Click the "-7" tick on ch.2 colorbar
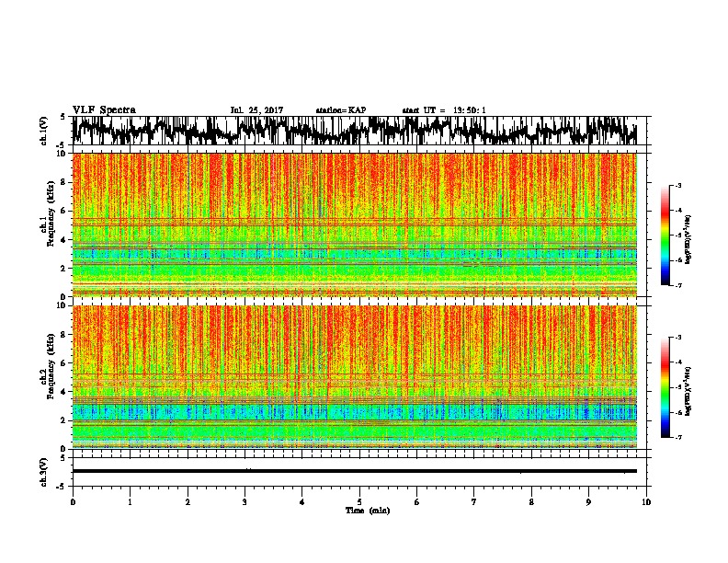Image resolution: width=728 pixels, height=563 pixels. tap(677, 437)
